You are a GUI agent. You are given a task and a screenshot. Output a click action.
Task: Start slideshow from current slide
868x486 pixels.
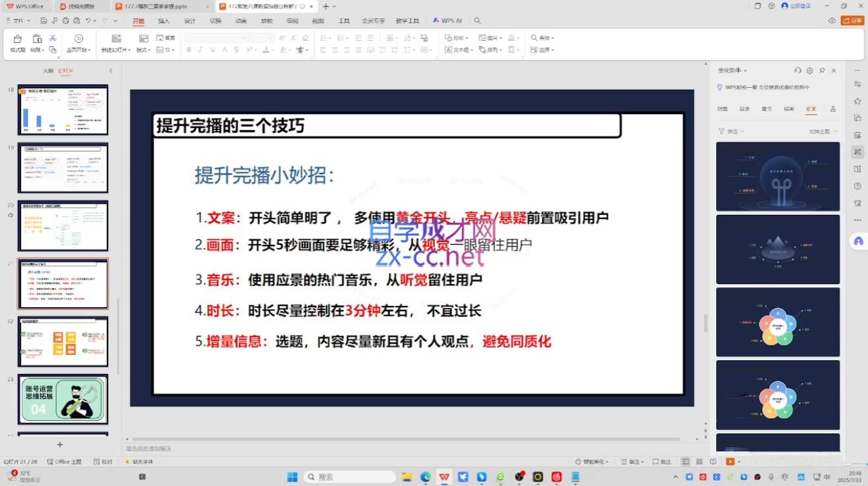[79, 39]
